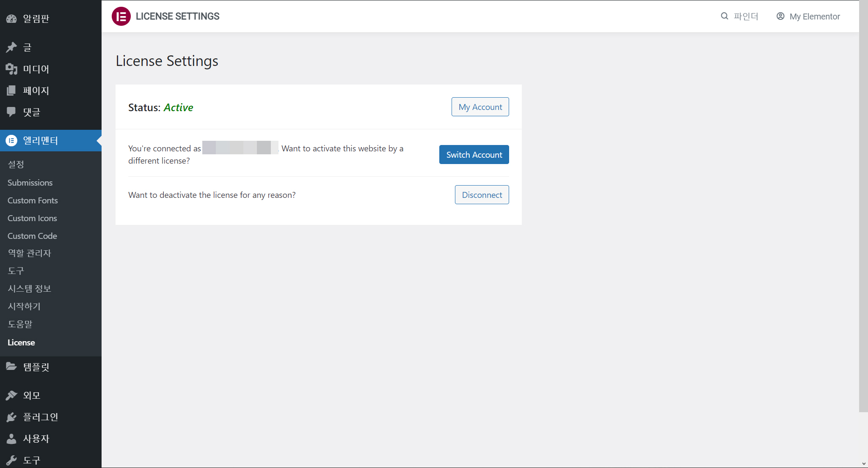Screen dimensions: 868x468
Task: Click the Media icon (미디어)
Action: click(x=11, y=69)
